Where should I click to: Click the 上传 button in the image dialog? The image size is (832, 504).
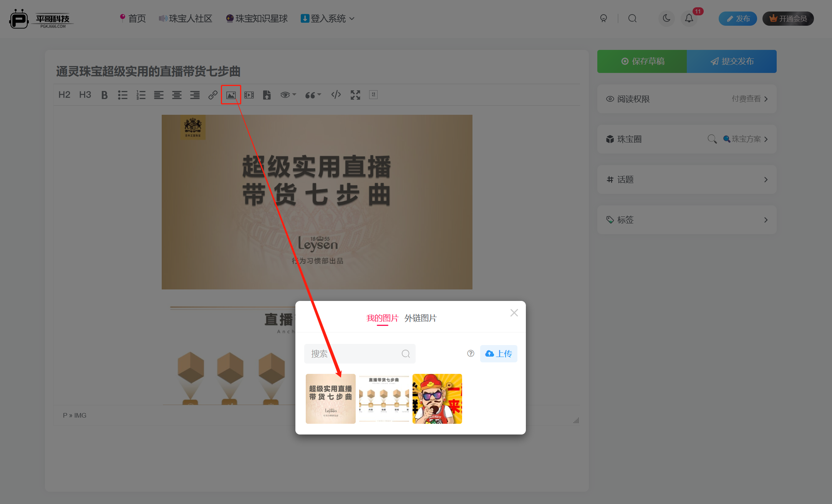(499, 354)
